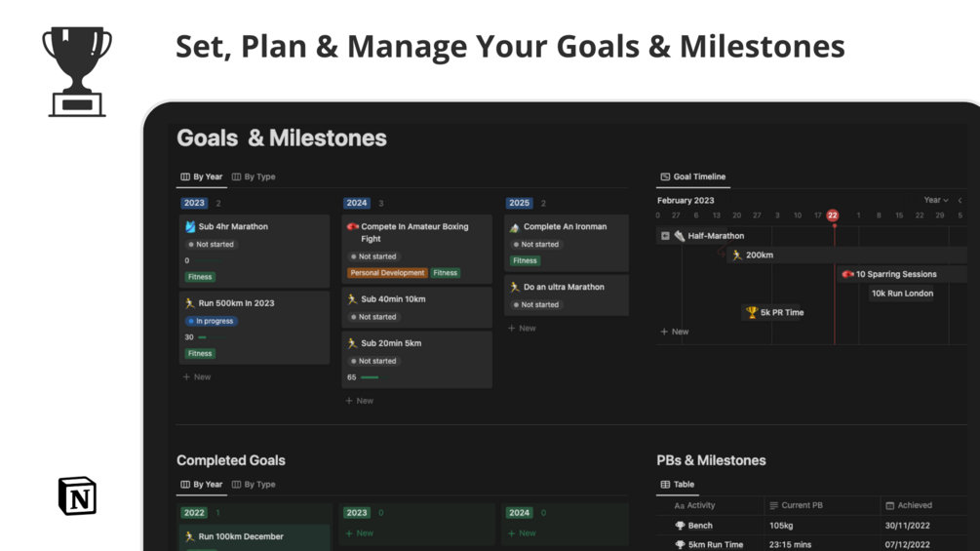This screenshot has height=551, width=980.
Task: Open the Year zoom dropdown in Goal Timeline
Action: coord(936,200)
